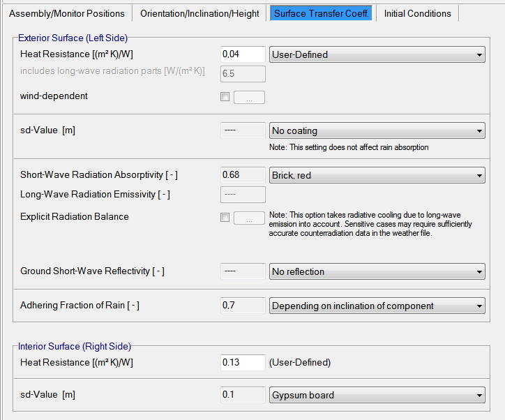The width and height of the screenshot is (505, 420).
Task: Open the No reflection ground reflectivity dropdown
Action: (377, 272)
